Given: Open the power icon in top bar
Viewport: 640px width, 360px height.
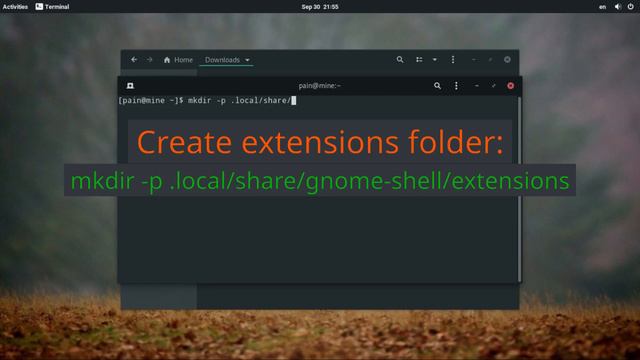Looking at the screenshot, I should tap(631, 7).
